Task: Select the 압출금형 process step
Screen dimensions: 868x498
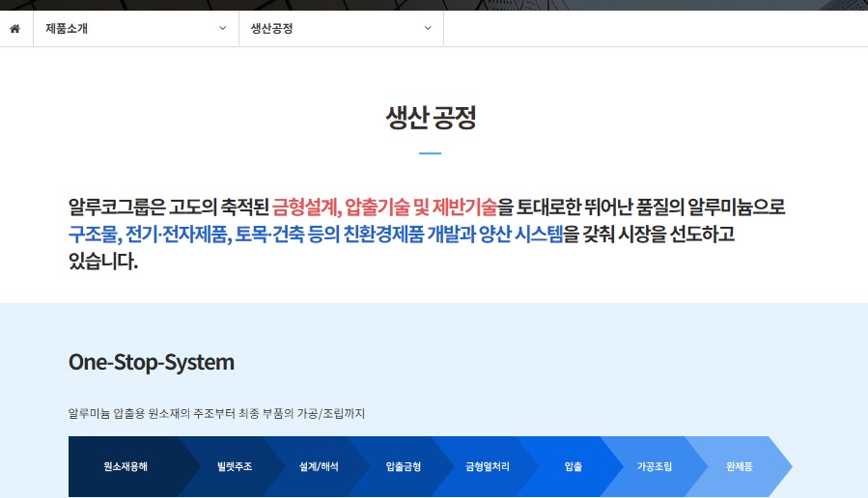Action: 404,466
